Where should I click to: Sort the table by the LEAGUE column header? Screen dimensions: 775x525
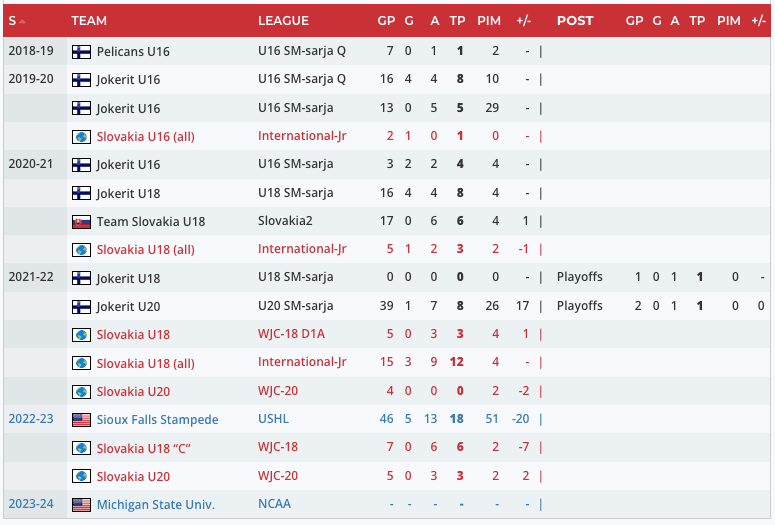tap(283, 21)
